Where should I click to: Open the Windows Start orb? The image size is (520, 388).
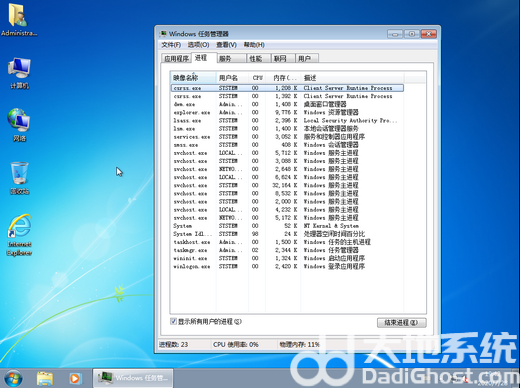click(x=13, y=378)
